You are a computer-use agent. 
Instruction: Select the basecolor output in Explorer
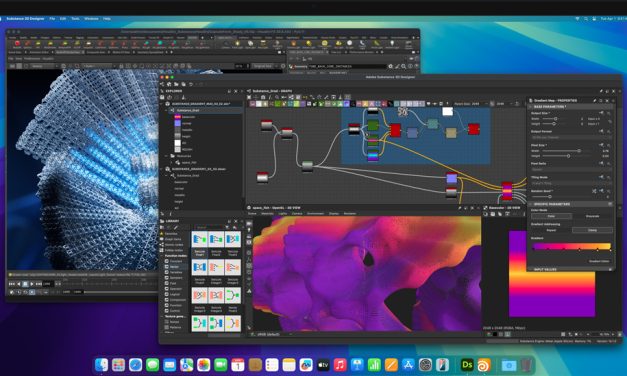pos(189,117)
